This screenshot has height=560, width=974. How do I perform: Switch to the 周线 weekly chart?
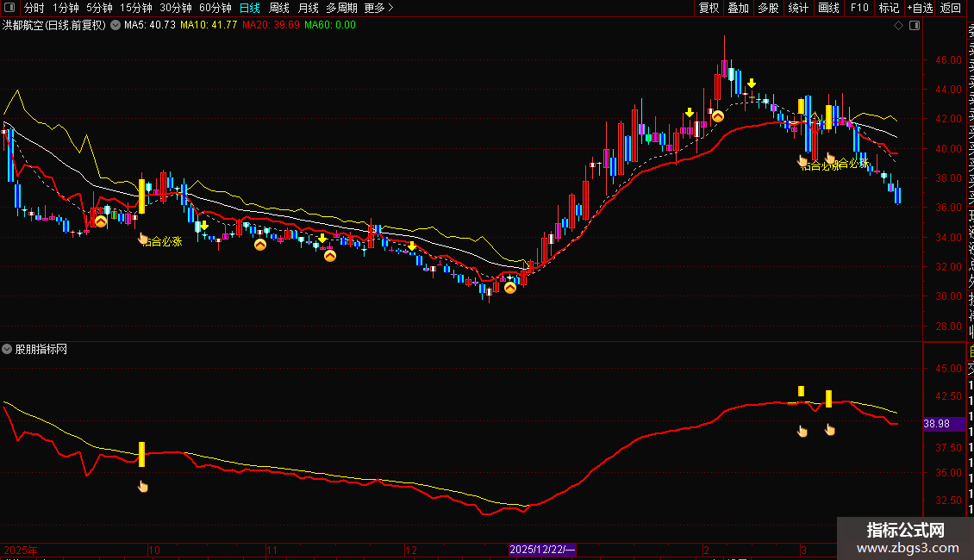[279, 8]
